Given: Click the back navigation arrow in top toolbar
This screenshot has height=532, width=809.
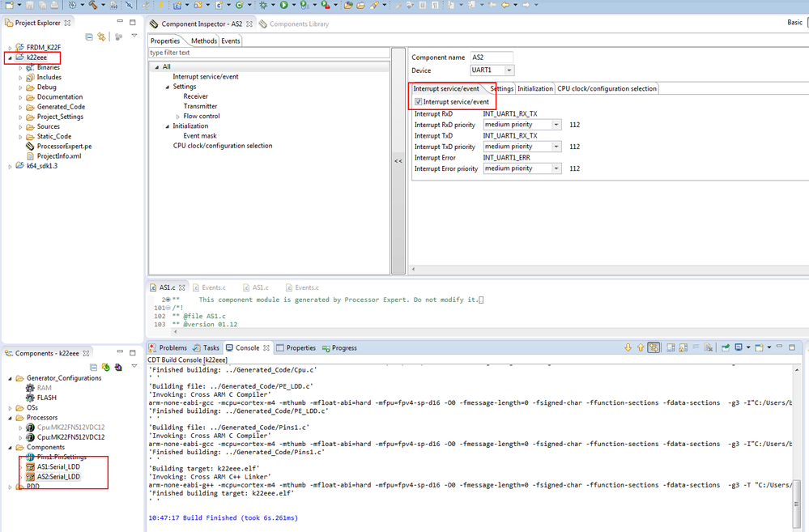Looking at the screenshot, I should (x=505, y=5).
